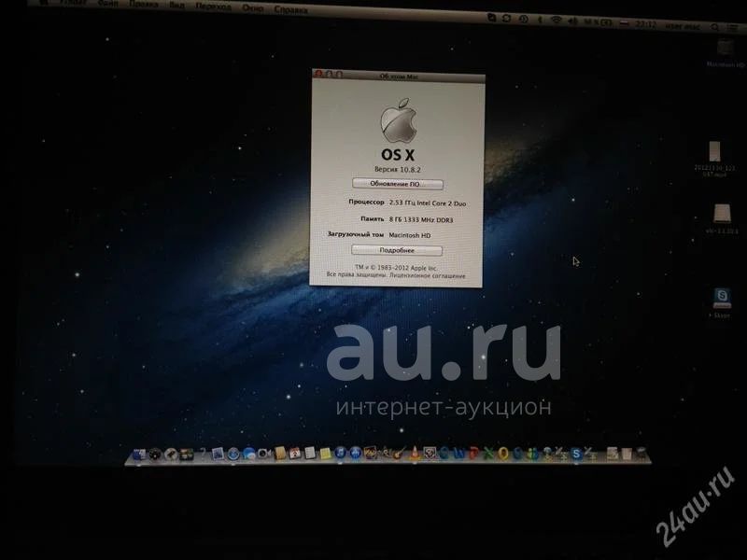Open yellow Notes icon in Dock

coord(325,454)
